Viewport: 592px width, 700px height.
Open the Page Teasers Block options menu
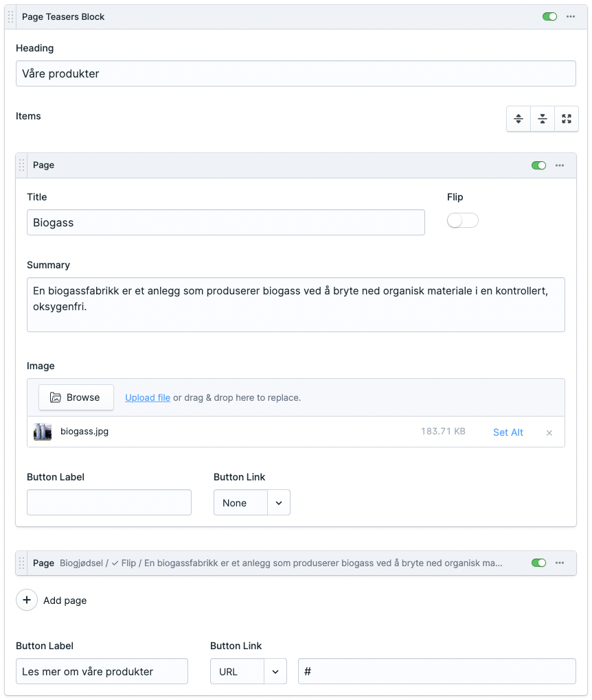point(571,16)
